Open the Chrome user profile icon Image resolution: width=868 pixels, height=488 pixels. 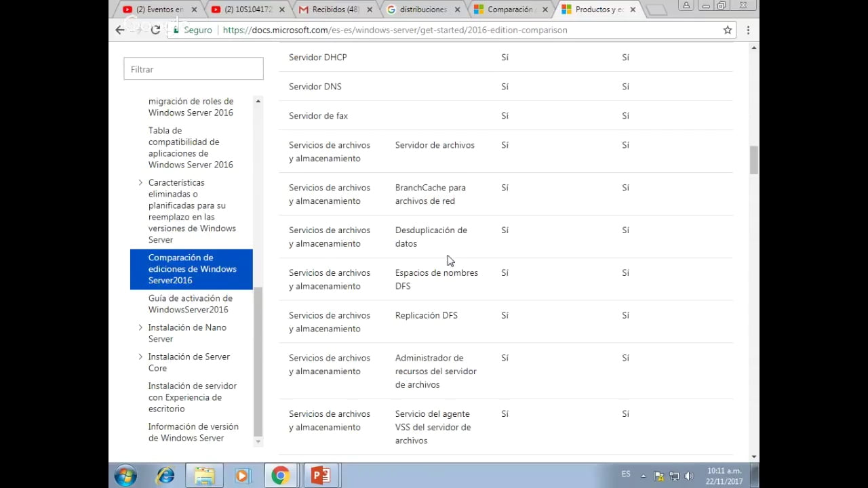click(686, 5)
